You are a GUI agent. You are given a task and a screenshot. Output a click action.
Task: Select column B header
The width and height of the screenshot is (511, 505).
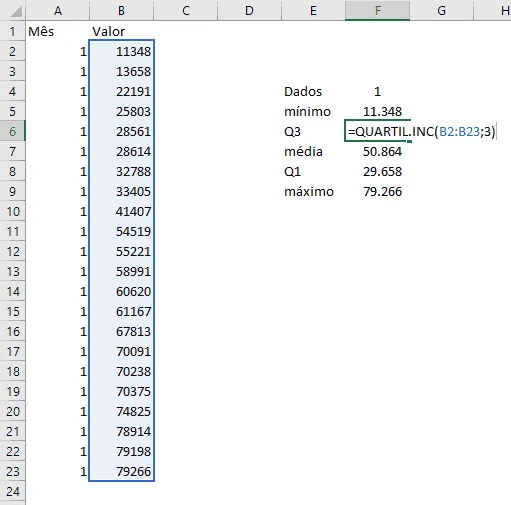point(121,10)
